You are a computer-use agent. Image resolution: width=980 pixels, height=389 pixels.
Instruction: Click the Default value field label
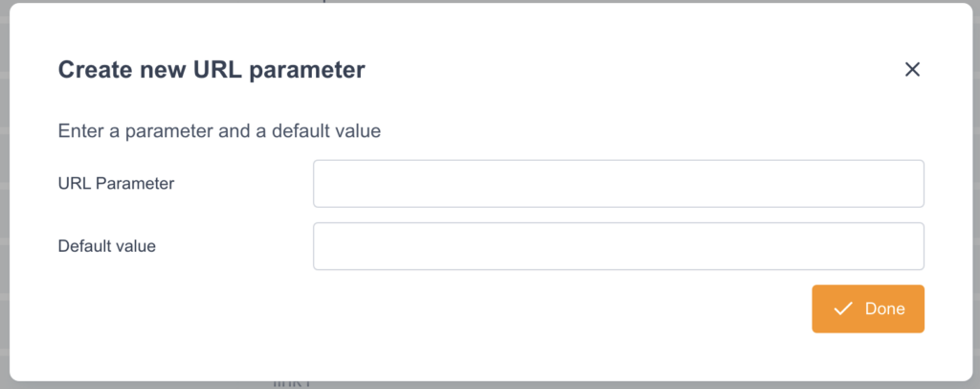(x=106, y=246)
